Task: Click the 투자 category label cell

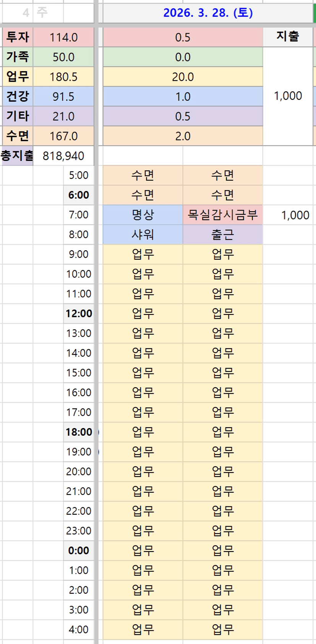Action: (18, 37)
